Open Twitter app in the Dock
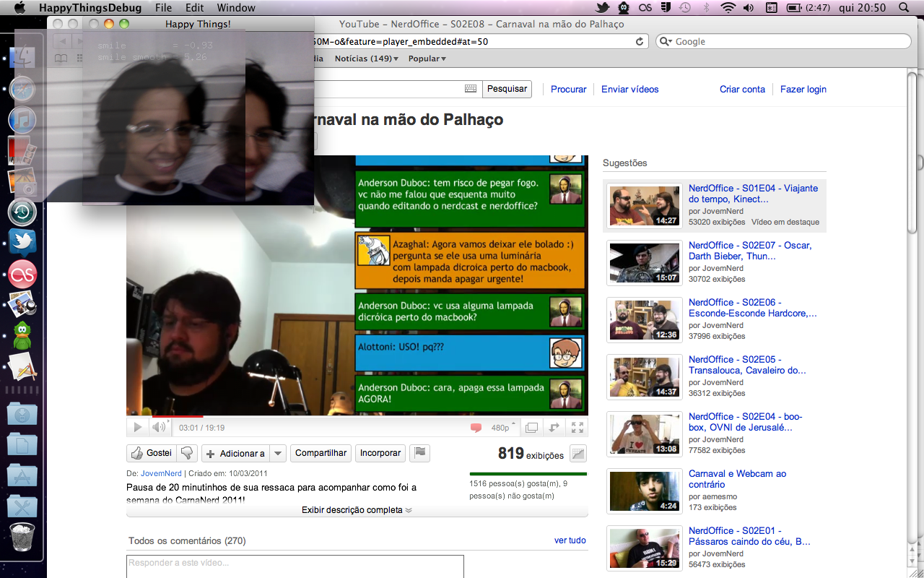 pos(22,243)
